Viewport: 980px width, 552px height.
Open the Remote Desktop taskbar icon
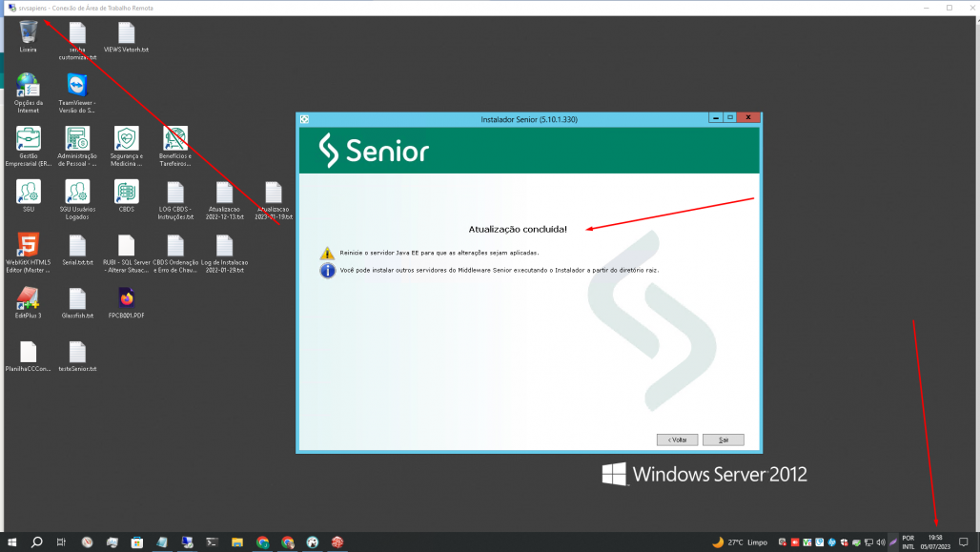pyautogui.click(x=187, y=542)
